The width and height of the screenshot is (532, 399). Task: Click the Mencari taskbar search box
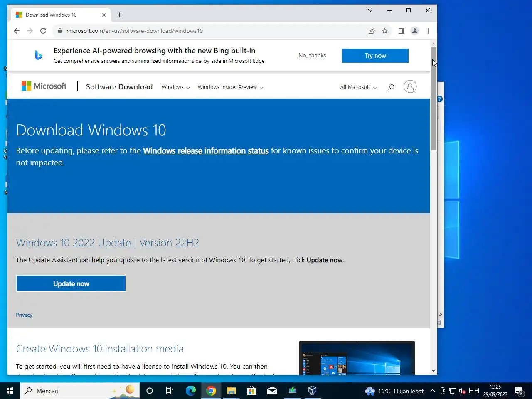click(80, 391)
